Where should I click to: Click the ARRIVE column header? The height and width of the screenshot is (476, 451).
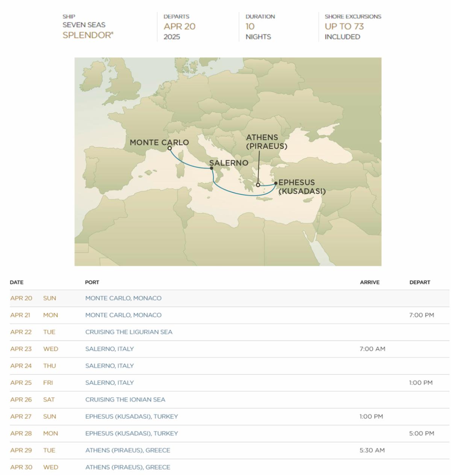[370, 282]
